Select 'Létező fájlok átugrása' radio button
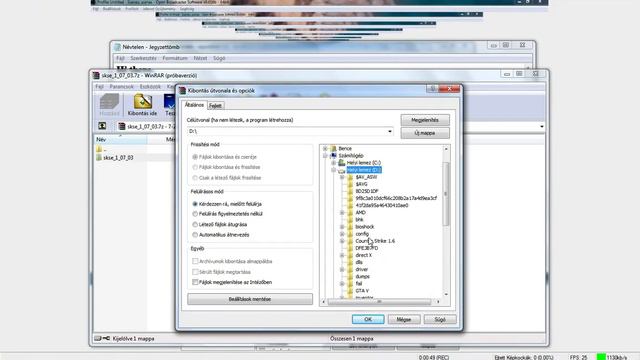This screenshot has height=360, width=640. tap(195, 224)
